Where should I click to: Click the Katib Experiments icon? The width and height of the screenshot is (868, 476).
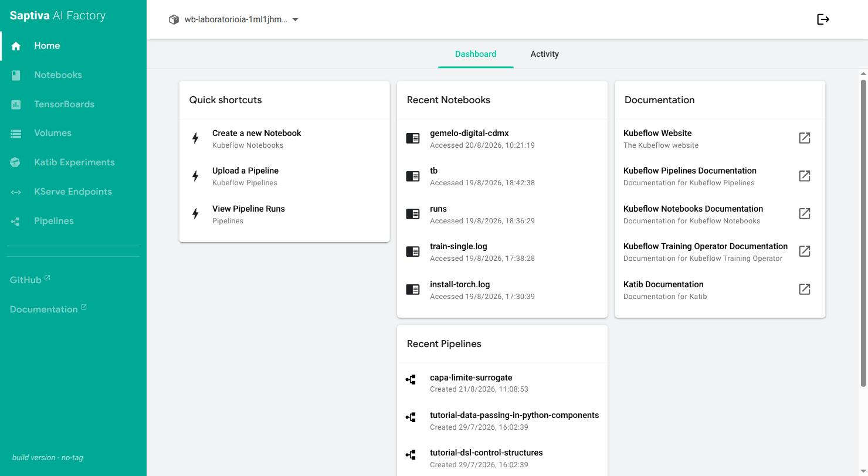pos(16,162)
